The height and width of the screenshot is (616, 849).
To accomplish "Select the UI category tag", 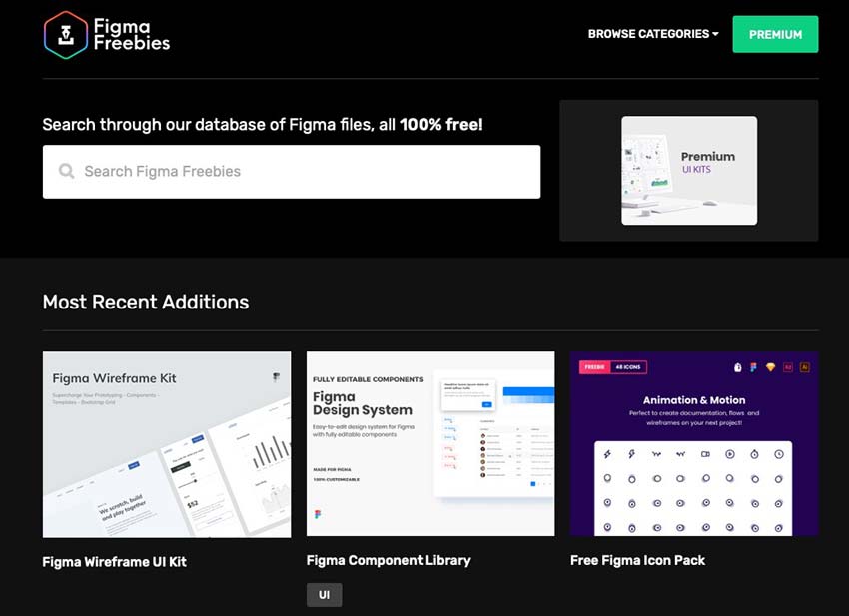I will click(x=324, y=594).
